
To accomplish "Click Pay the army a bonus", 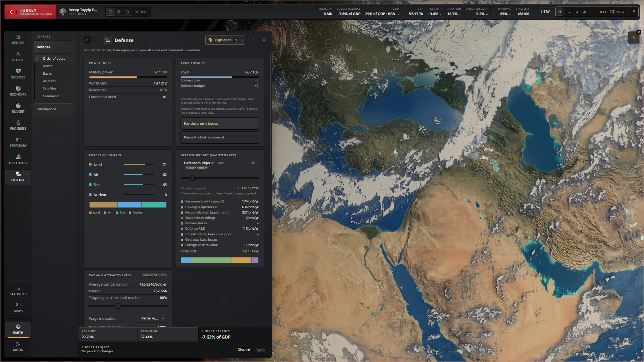I will click(x=220, y=124).
